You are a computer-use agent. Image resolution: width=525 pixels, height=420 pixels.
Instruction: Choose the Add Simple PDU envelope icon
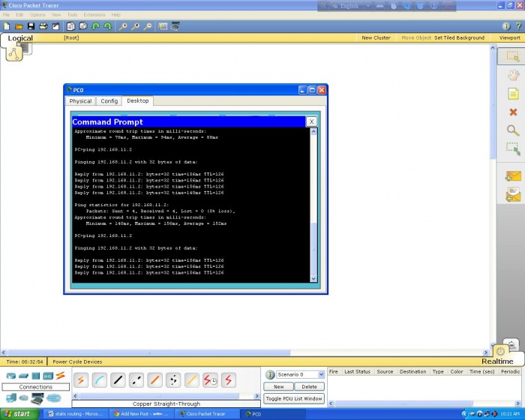(x=513, y=177)
